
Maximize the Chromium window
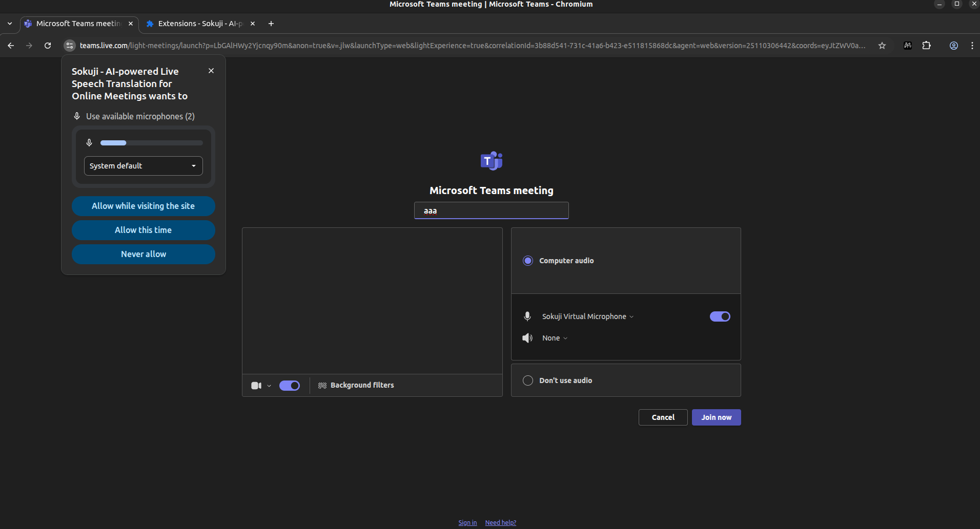957,4
